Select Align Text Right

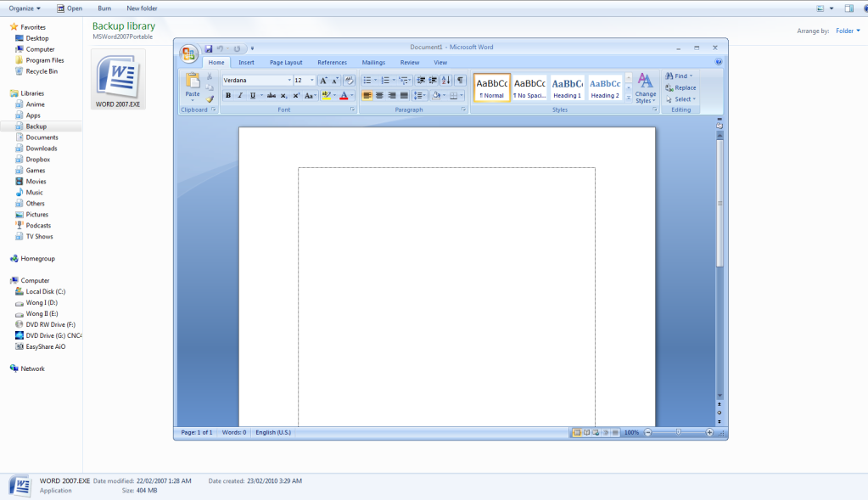[x=391, y=95]
